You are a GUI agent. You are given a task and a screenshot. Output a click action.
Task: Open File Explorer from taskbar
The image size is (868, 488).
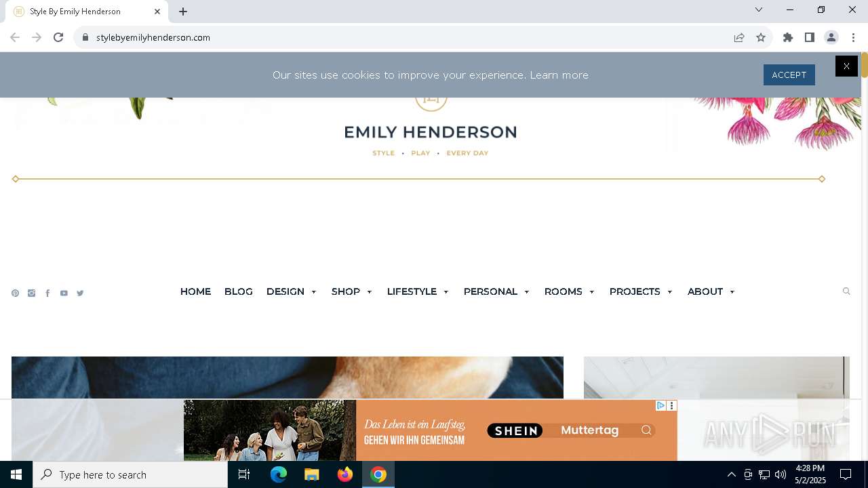click(312, 474)
